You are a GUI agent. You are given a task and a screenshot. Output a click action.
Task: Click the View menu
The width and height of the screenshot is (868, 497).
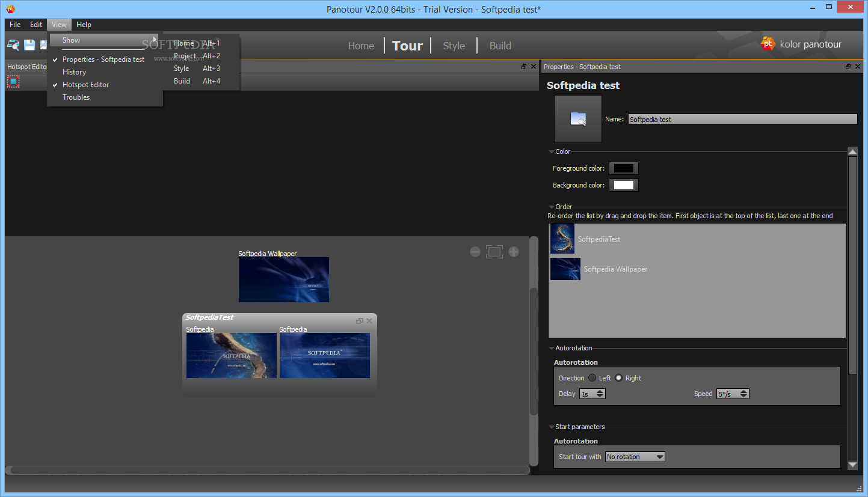pyautogui.click(x=59, y=25)
